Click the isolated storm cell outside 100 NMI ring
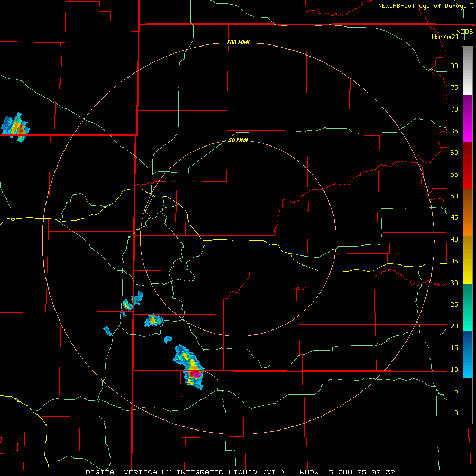This screenshot has width=476, height=476. [x=15, y=127]
